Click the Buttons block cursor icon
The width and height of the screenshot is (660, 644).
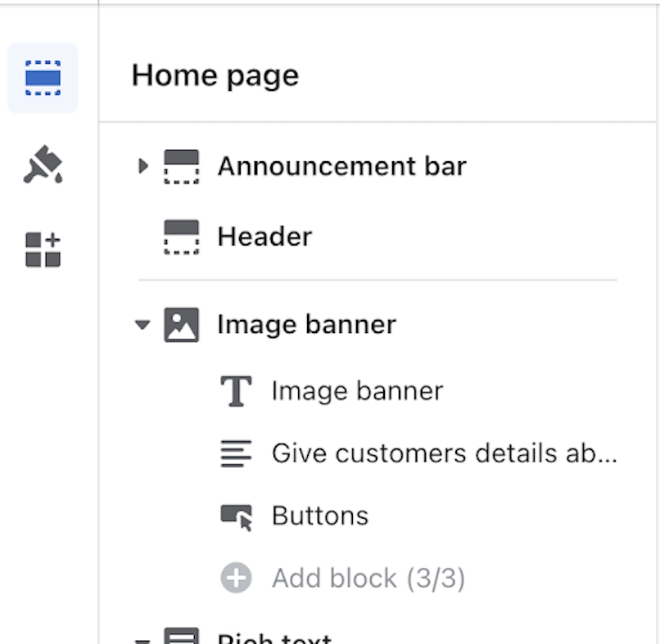tap(236, 516)
